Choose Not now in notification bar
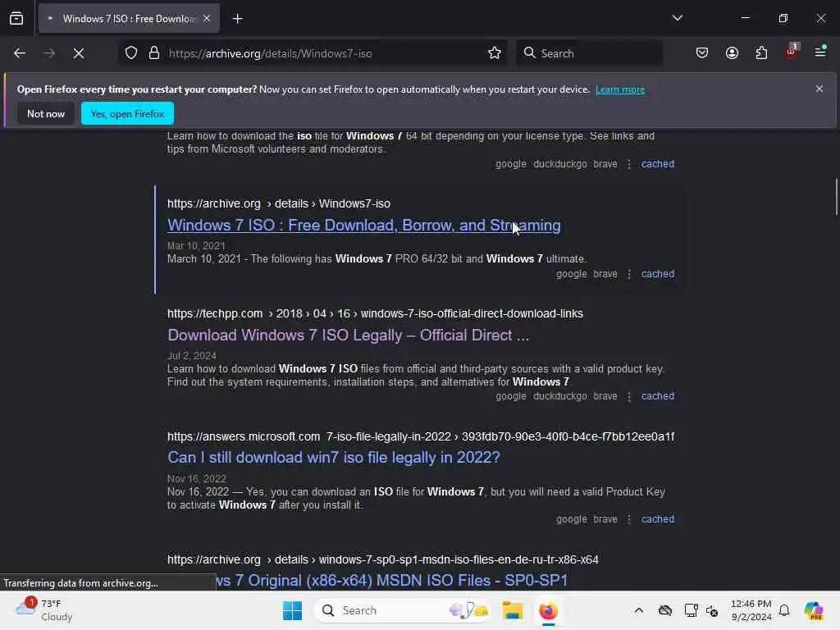 point(46,113)
